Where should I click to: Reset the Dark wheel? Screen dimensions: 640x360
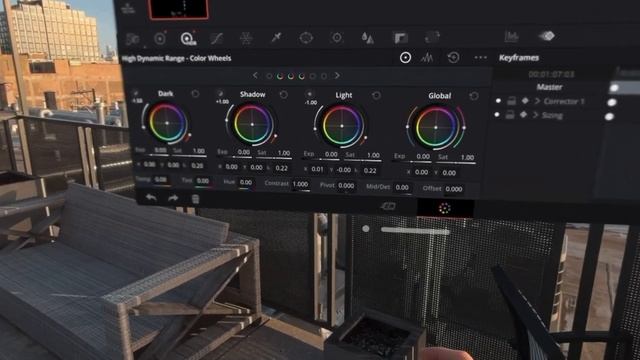click(x=195, y=94)
